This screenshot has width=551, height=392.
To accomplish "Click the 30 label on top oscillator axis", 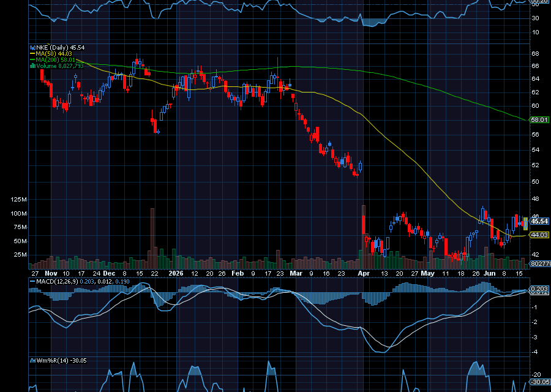I will pos(535,18).
